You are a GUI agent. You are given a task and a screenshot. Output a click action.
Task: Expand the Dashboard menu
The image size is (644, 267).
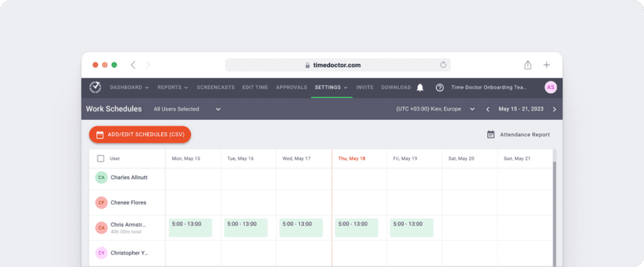[129, 87]
